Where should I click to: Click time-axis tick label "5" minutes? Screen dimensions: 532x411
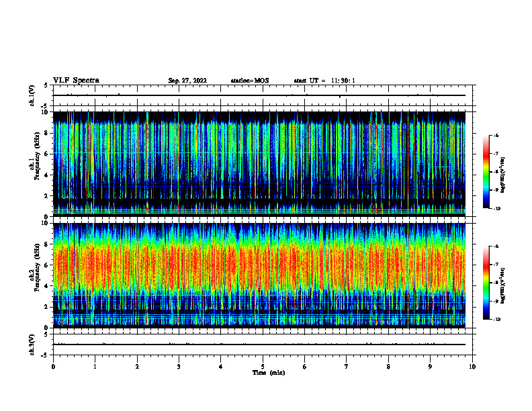tap(263, 367)
